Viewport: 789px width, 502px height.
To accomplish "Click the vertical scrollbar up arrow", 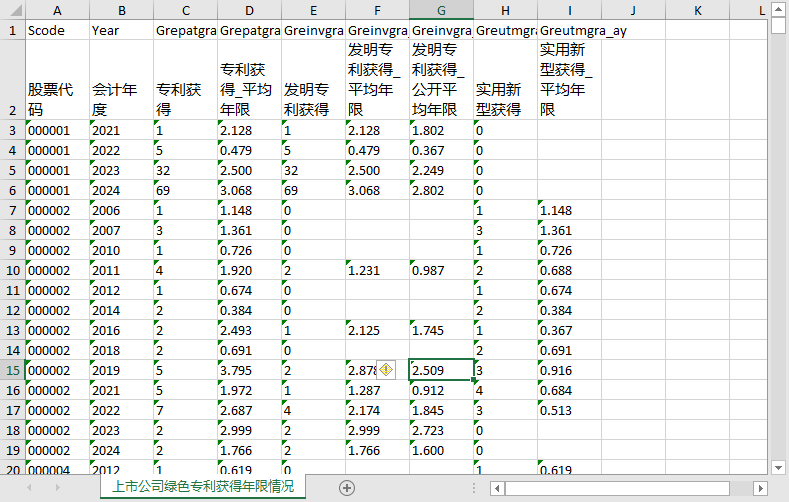I will point(778,10).
